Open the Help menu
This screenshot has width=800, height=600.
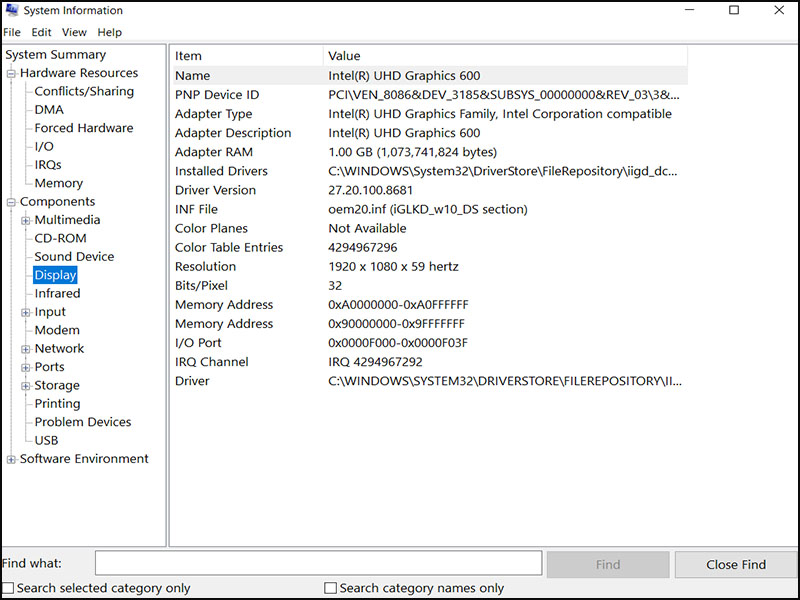tap(110, 32)
